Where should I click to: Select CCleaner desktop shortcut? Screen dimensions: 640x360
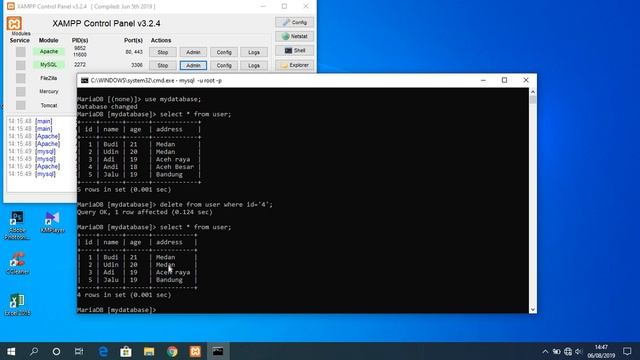tap(17, 263)
